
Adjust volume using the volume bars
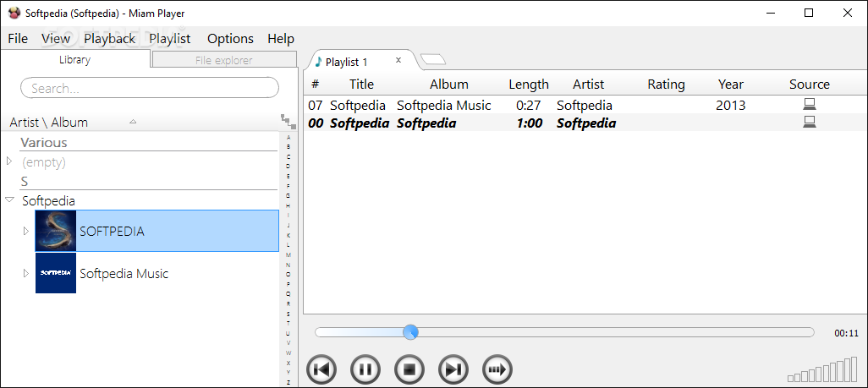coord(822,369)
